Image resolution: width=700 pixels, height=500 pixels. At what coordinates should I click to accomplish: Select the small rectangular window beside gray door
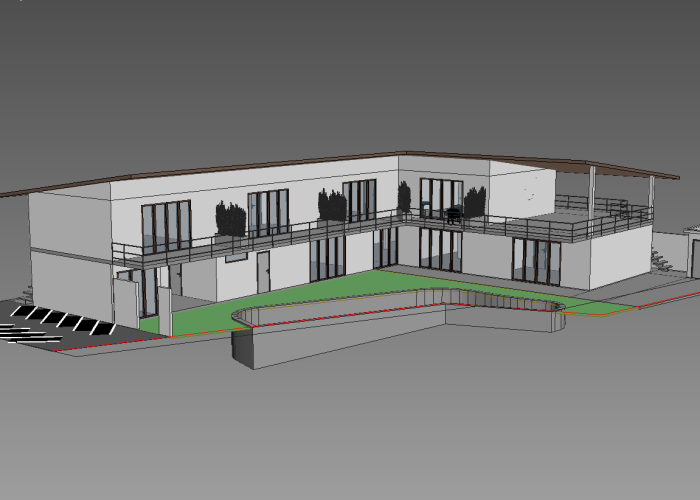point(236,257)
